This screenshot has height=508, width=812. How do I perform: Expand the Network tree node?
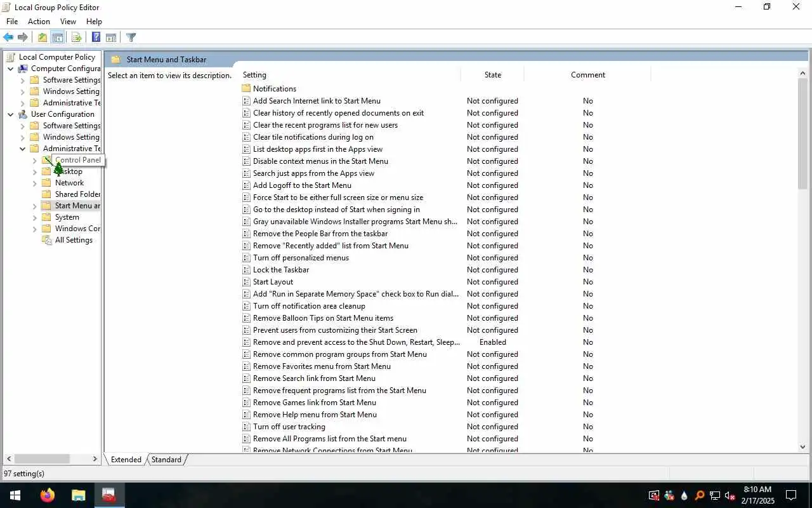[35, 183]
